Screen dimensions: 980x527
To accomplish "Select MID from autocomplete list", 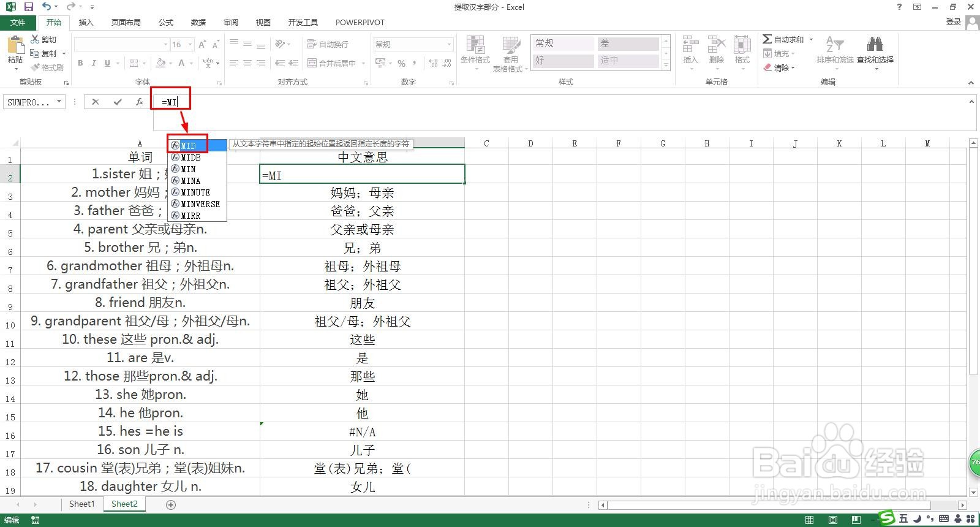I will (197, 145).
